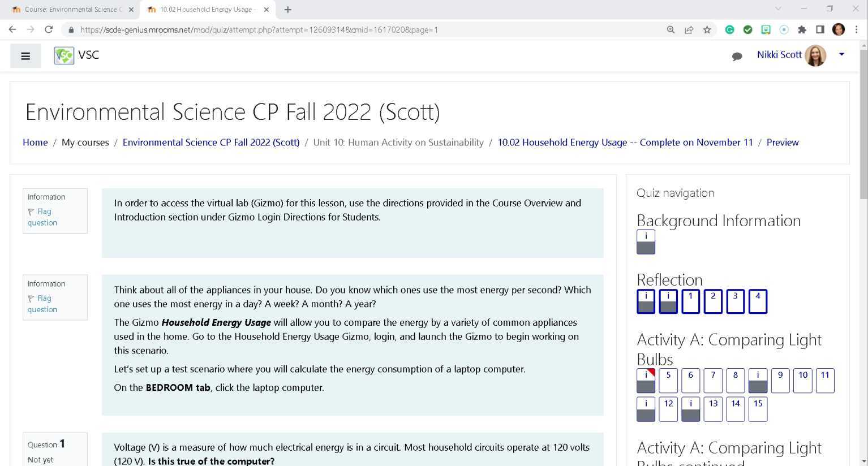This screenshot has height=466, width=868.
Task: Expand the profile dropdown next to Nikki Scott
Action: (841, 55)
